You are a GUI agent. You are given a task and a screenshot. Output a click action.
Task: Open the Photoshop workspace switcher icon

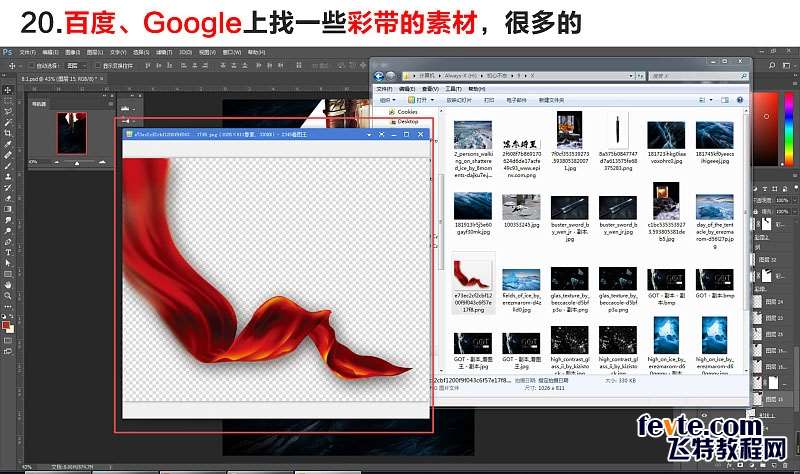[786, 65]
